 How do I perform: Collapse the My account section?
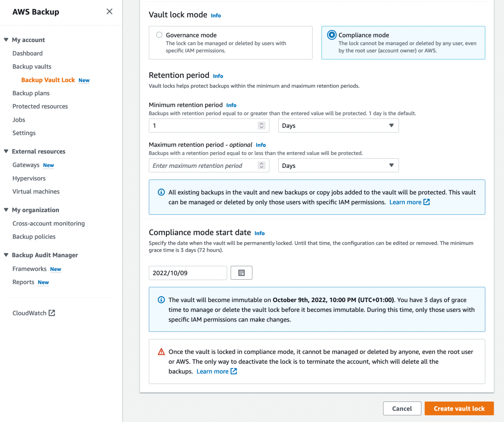click(6, 39)
